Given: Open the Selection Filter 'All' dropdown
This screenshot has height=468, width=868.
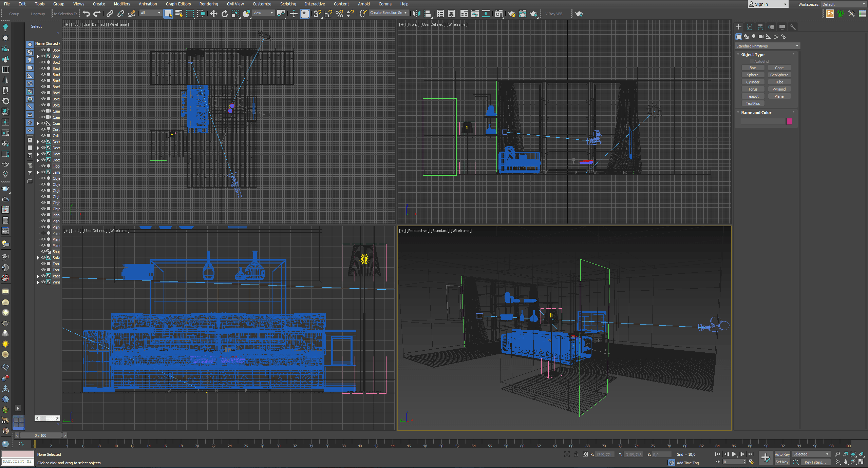Looking at the screenshot, I should (x=150, y=13).
